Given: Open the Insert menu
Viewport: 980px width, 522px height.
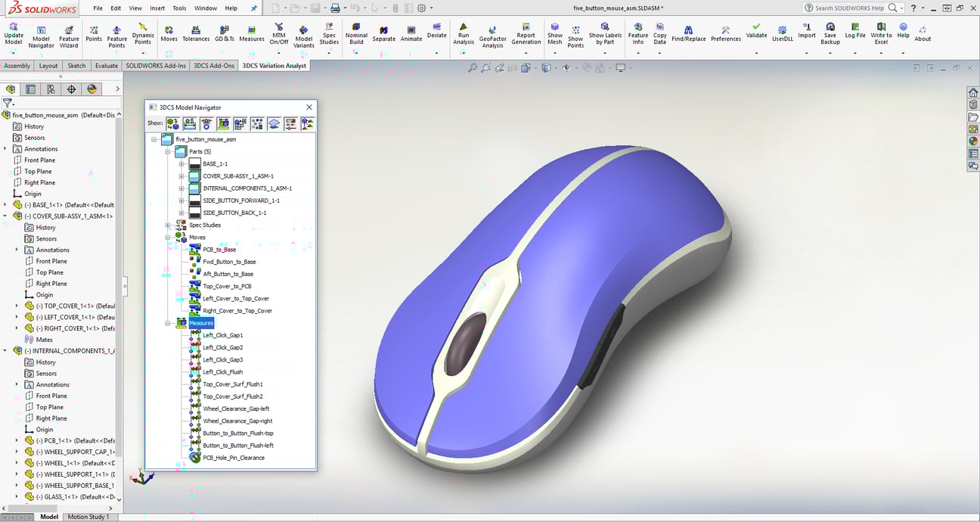Looking at the screenshot, I should [x=156, y=9].
